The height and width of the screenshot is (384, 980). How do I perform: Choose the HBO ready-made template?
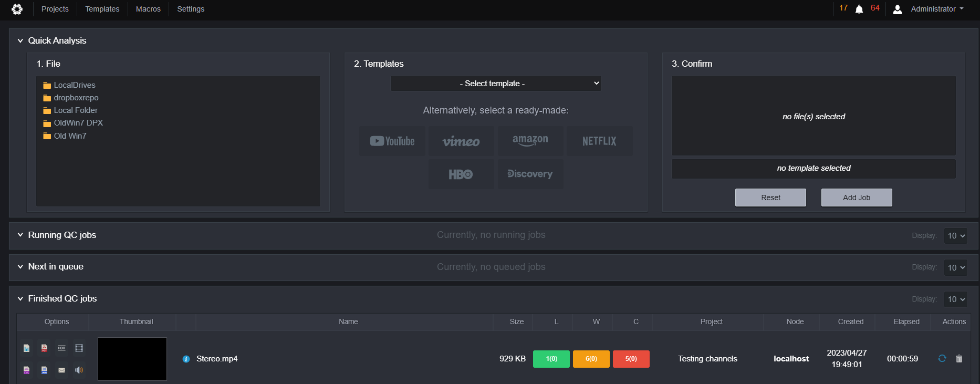pyautogui.click(x=461, y=174)
